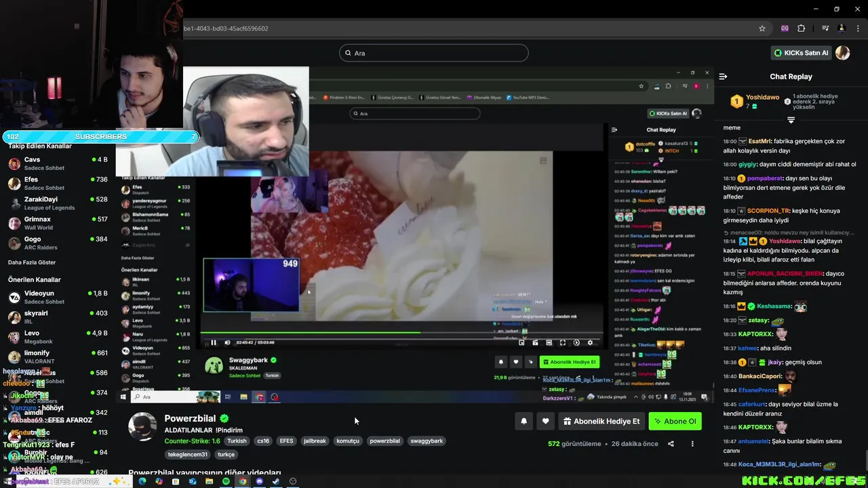Open settings gear in nested video player

coord(590,342)
